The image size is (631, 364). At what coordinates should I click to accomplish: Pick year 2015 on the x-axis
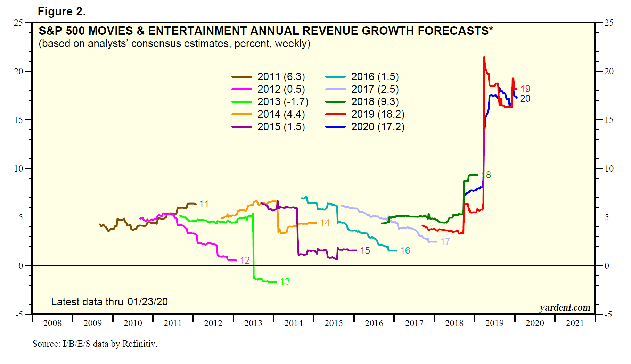click(x=334, y=323)
